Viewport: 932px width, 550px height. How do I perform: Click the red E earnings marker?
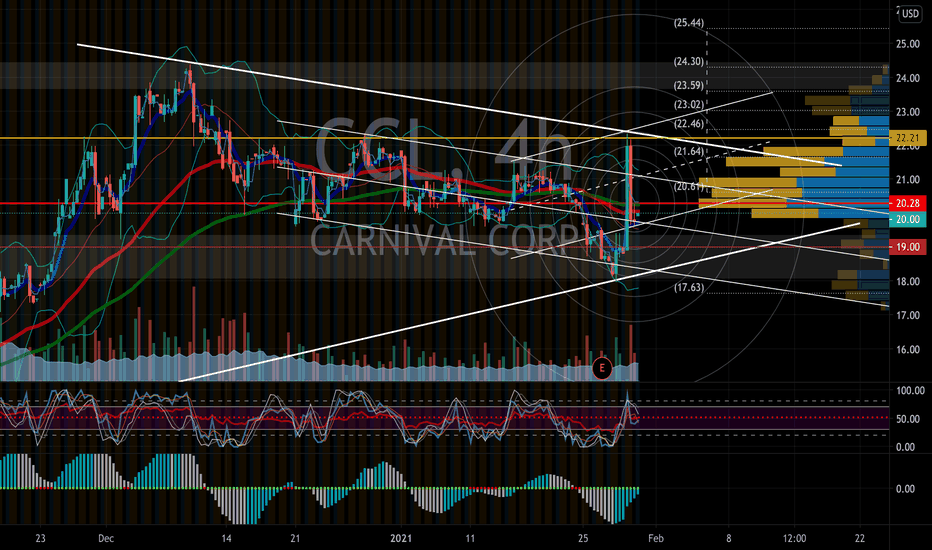tap(602, 368)
